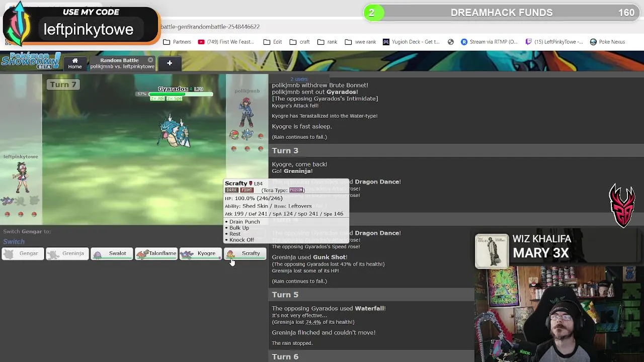Image resolution: width=644 pixels, height=362 pixels.
Task: Close the Random Battle tab
Action: click(150, 60)
